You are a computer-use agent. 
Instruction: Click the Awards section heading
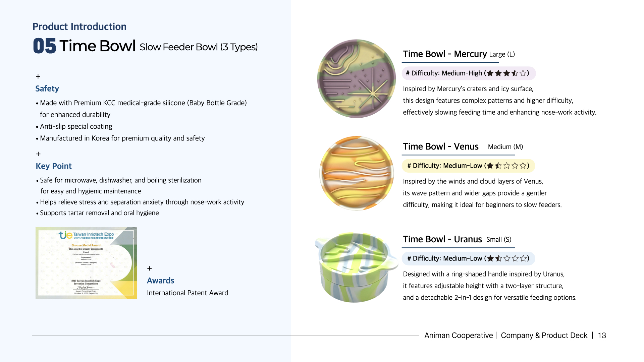[160, 281]
